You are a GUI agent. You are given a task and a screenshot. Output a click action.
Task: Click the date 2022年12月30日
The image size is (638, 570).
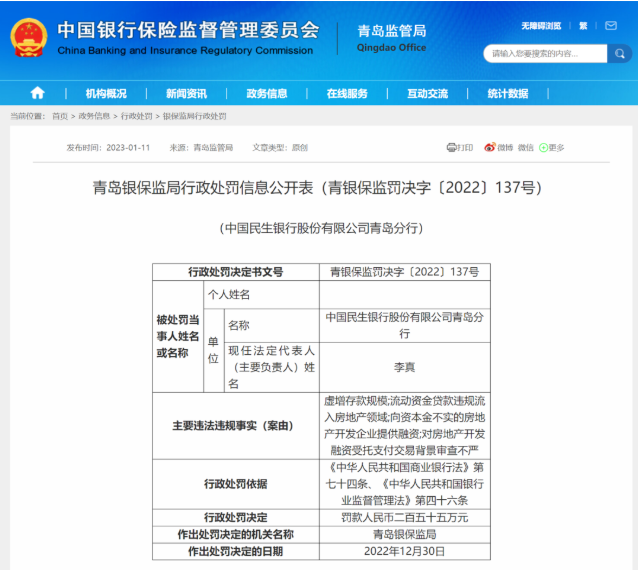coord(404,551)
